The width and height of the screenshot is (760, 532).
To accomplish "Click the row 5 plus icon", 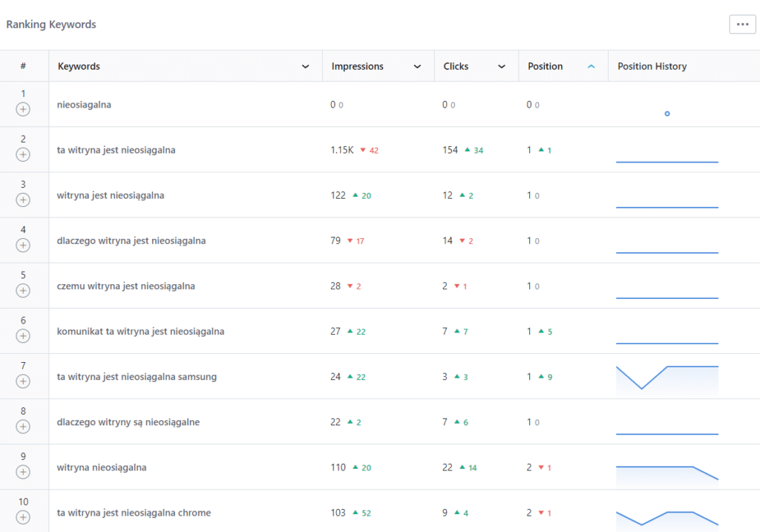I will (23, 291).
